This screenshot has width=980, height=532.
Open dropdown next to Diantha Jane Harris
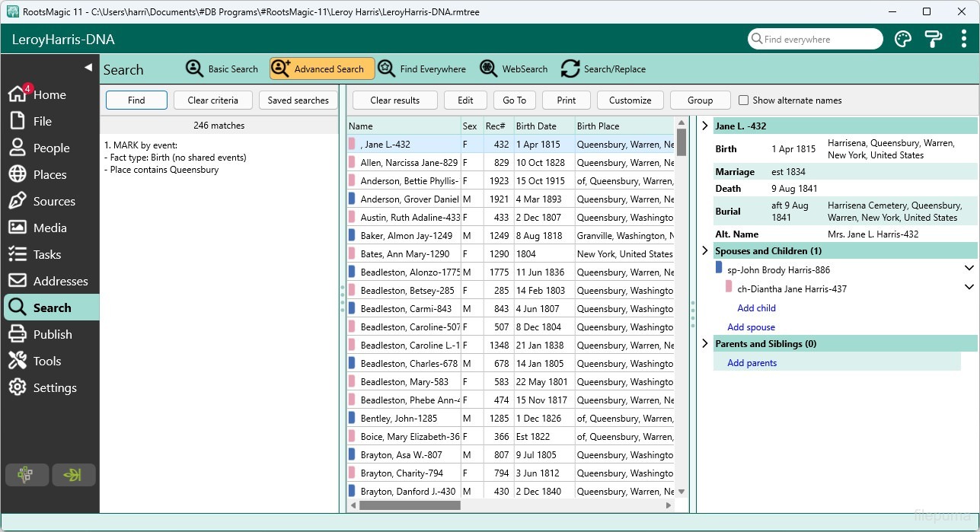point(969,288)
